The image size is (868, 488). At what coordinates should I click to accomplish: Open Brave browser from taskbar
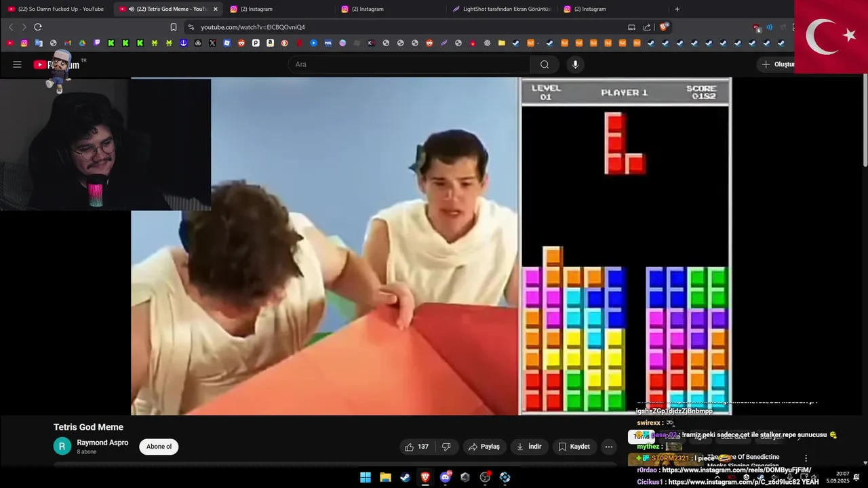coord(425,477)
